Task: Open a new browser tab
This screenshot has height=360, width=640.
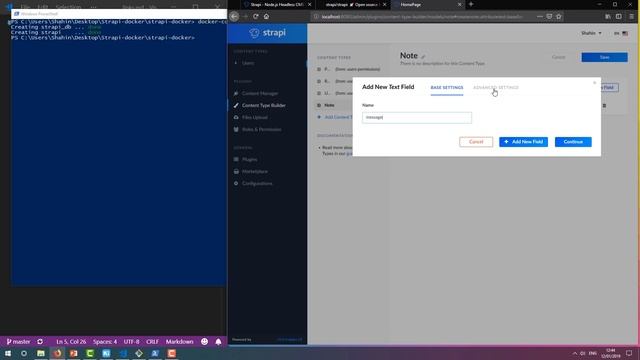Action: click(x=471, y=4)
